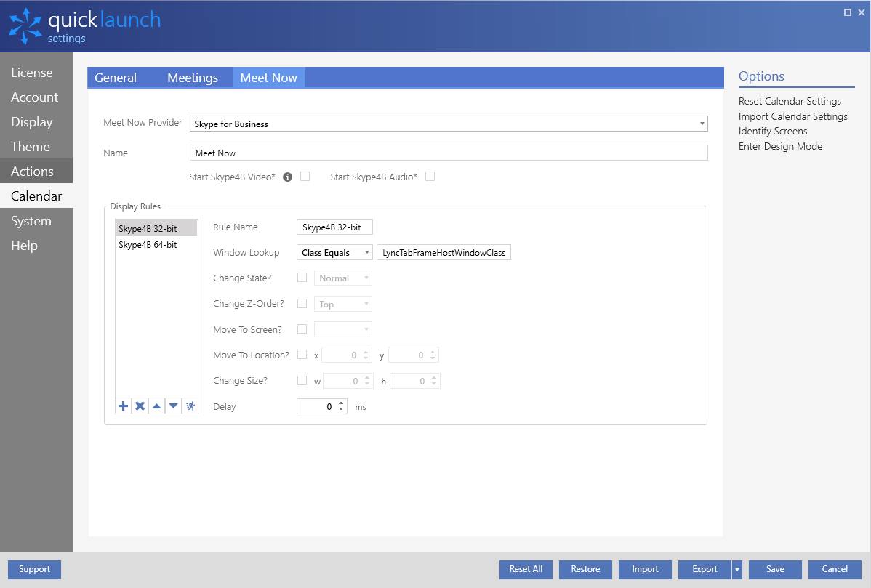
Task: Click the Cancel button
Action: click(835, 570)
